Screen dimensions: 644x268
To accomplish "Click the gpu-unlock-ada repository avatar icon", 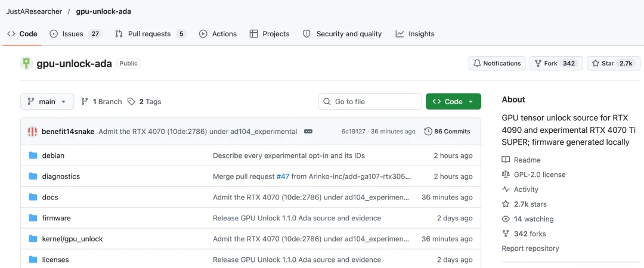I will point(26,63).
